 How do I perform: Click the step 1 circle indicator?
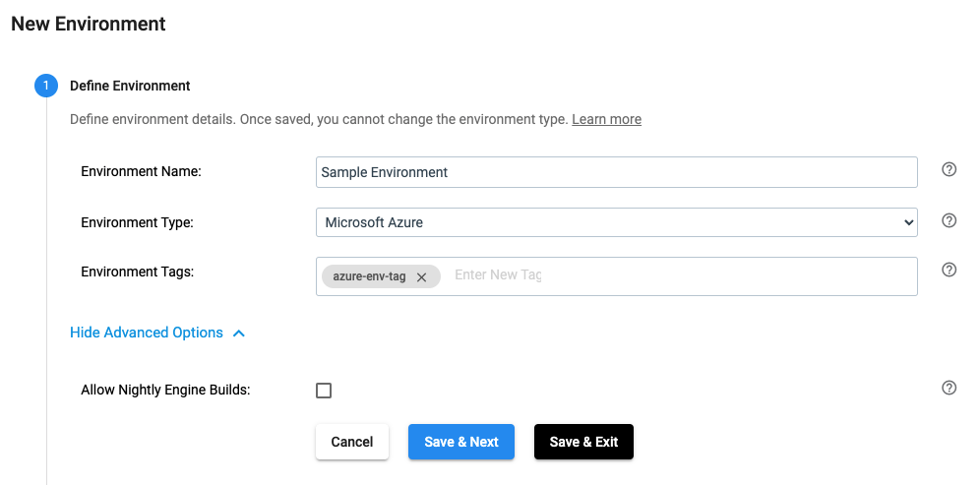click(46, 86)
